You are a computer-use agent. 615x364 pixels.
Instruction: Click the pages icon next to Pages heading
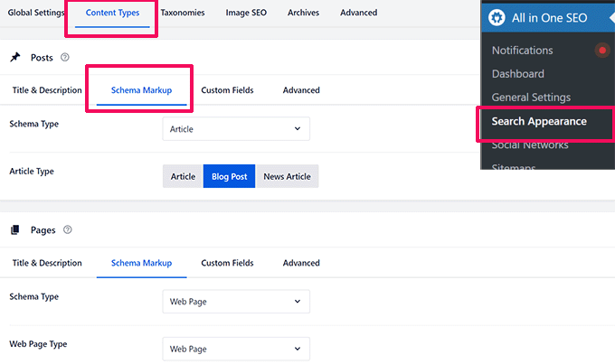(15, 230)
